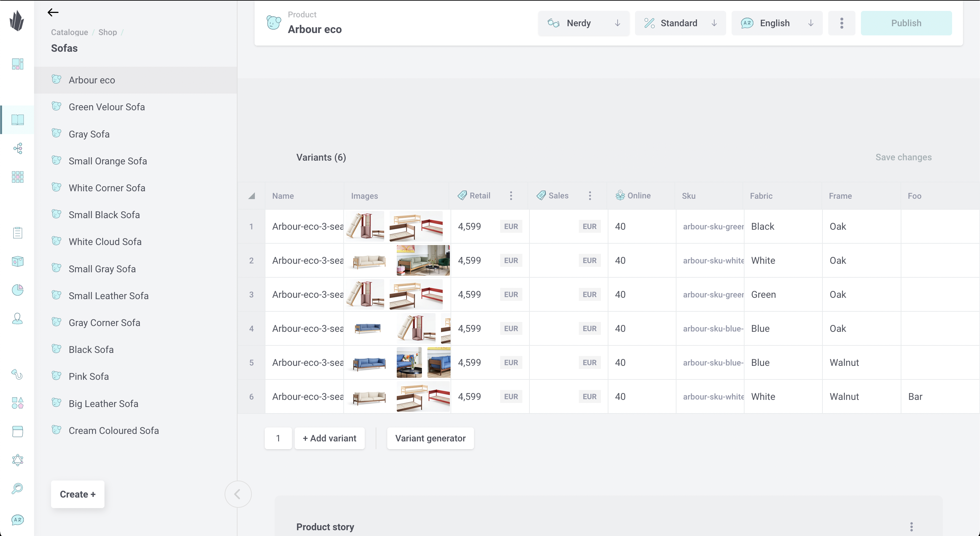
Task: Collapse the catalogue side panel with chevron
Action: pyautogui.click(x=238, y=494)
